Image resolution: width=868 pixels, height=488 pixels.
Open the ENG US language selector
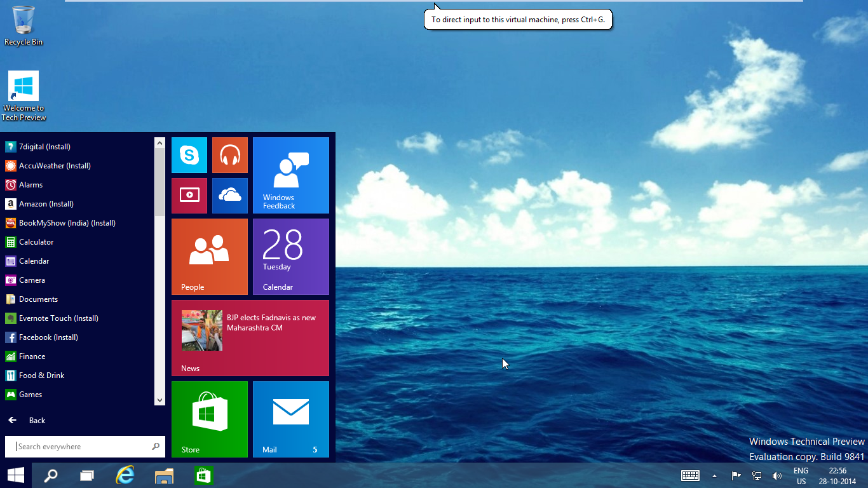click(x=801, y=475)
